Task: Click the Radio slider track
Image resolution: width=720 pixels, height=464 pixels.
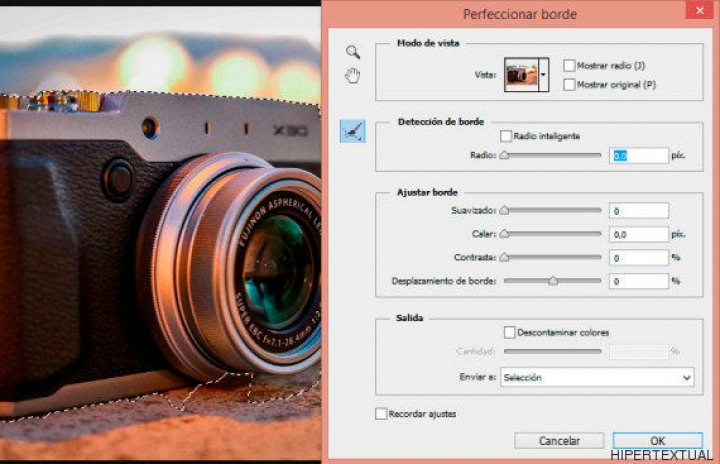Action: tap(552, 155)
